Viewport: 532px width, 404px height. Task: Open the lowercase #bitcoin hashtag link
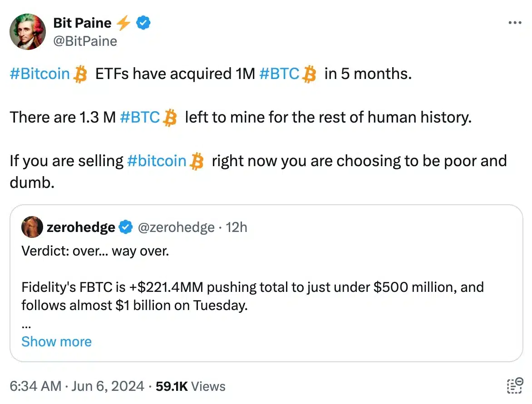point(157,161)
